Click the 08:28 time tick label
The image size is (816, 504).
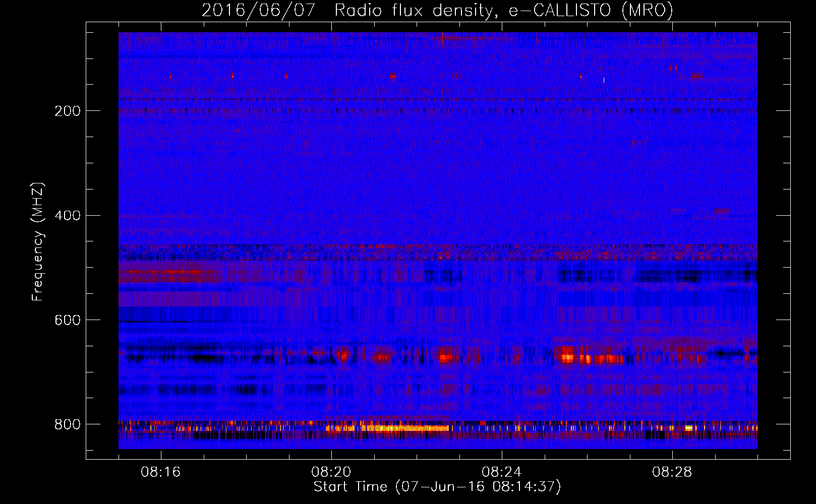click(x=672, y=472)
